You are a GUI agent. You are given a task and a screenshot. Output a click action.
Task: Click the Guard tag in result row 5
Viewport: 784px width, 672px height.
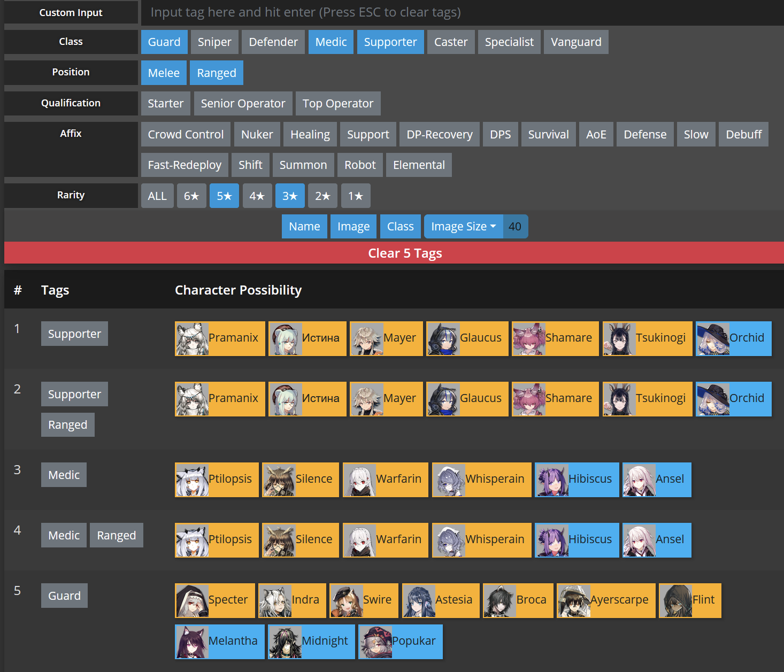(x=64, y=596)
